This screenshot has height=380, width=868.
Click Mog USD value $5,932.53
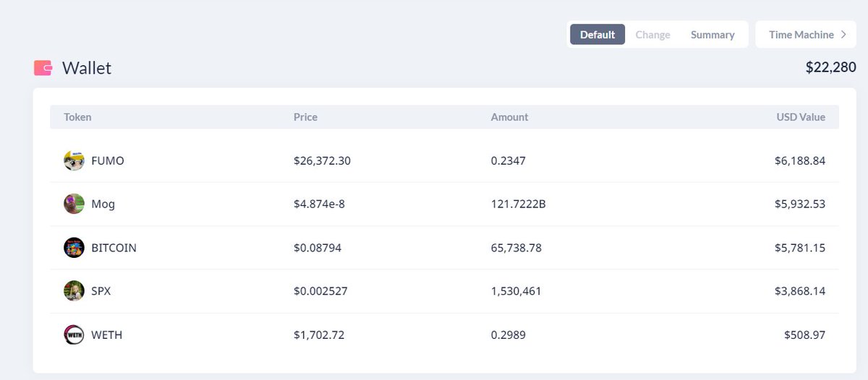(800, 204)
